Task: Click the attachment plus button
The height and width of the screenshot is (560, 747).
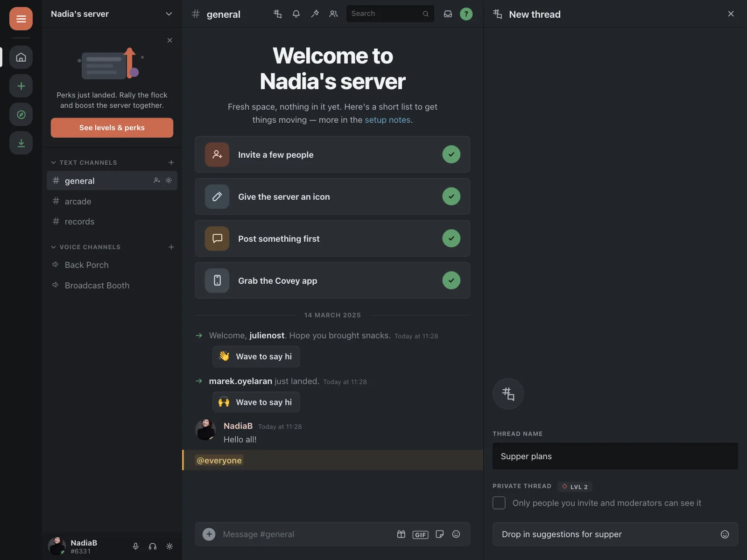Action: (x=209, y=534)
